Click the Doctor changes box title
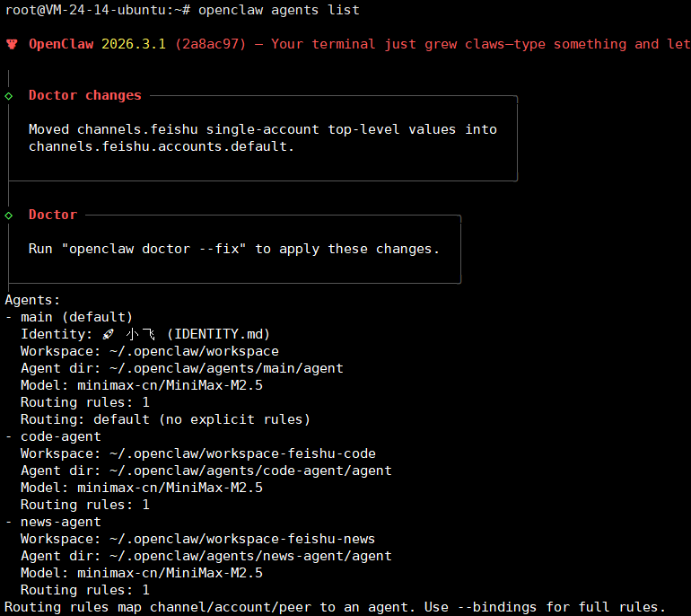 [84, 95]
